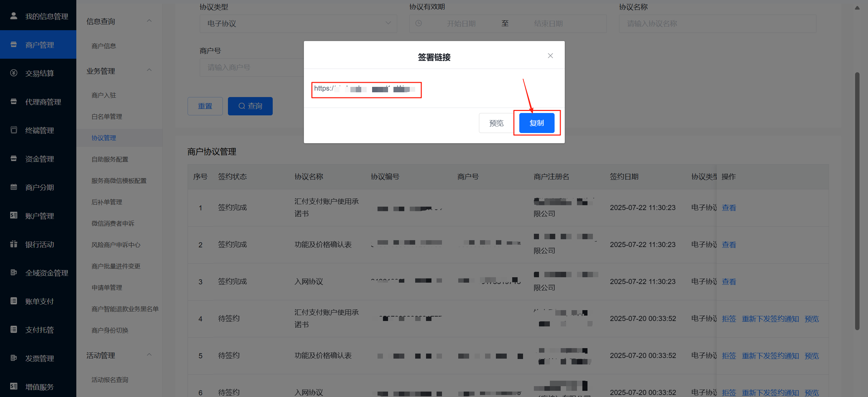Click the 开始日期 date field
868x397 pixels.
coord(461,23)
